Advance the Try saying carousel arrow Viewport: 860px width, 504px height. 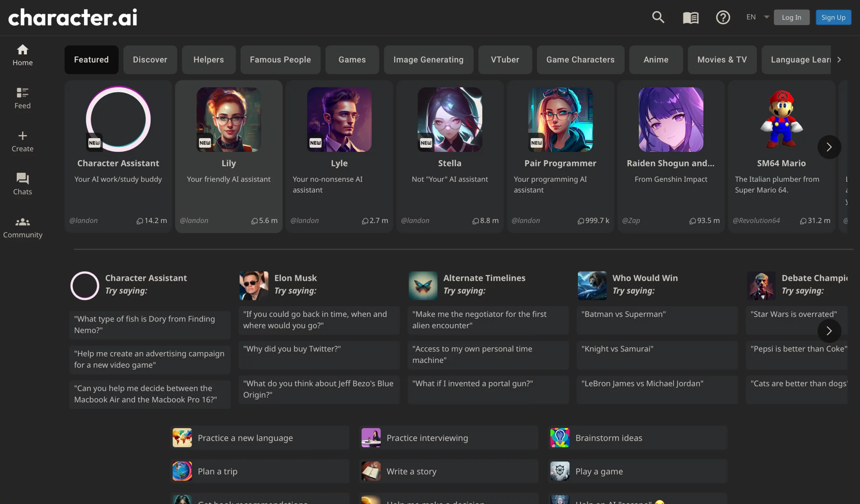click(829, 331)
